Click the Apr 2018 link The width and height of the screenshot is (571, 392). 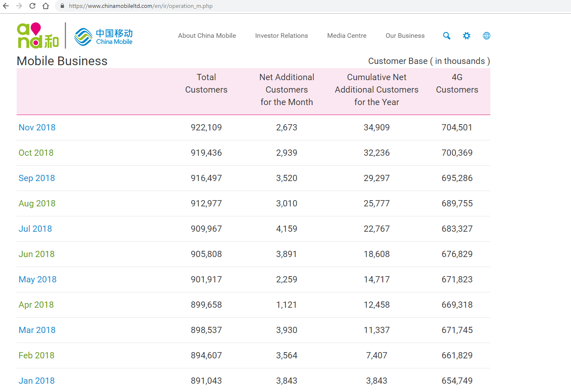(x=36, y=305)
